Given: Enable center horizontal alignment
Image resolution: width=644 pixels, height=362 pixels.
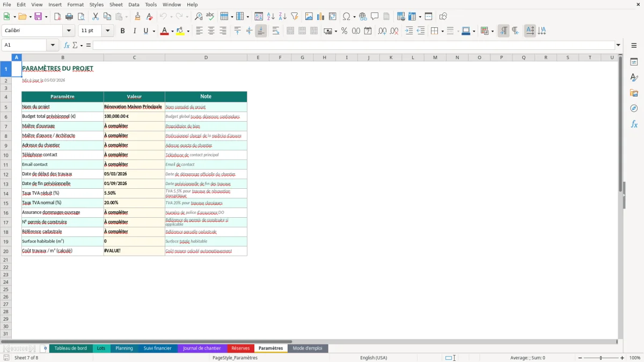Looking at the screenshot, I should (x=211, y=31).
